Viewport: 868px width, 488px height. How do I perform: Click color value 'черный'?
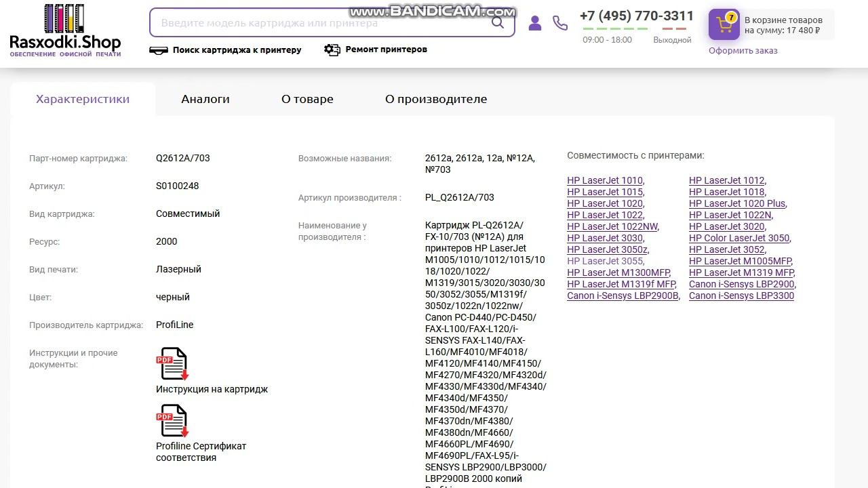pyautogui.click(x=173, y=297)
